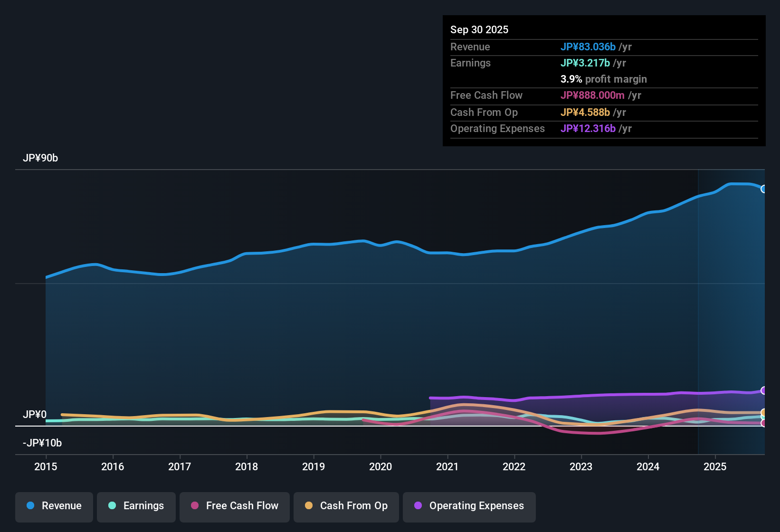This screenshot has width=780, height=532.
Task: Toggle Operating Expenses series visibility
Action: coord(469,506)
